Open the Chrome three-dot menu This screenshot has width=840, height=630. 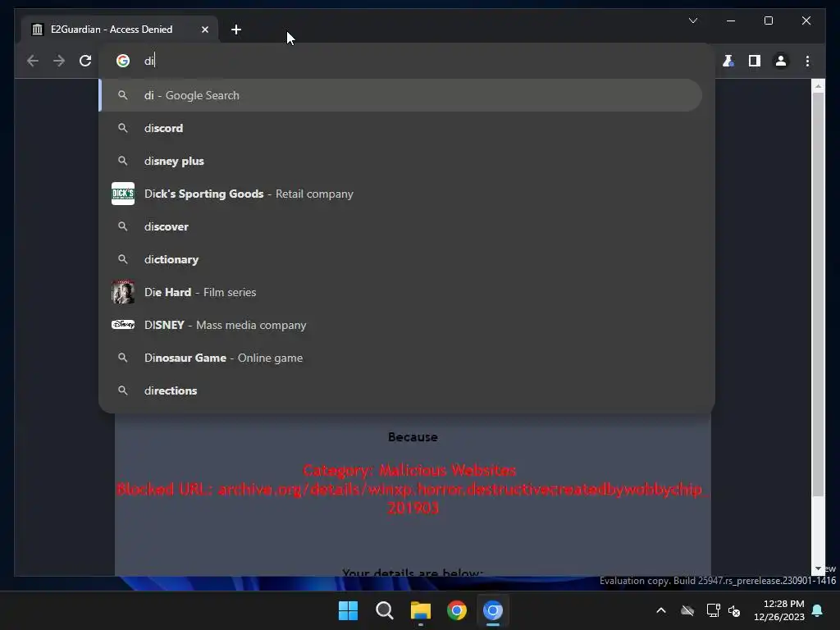click(x=807, y=61)
